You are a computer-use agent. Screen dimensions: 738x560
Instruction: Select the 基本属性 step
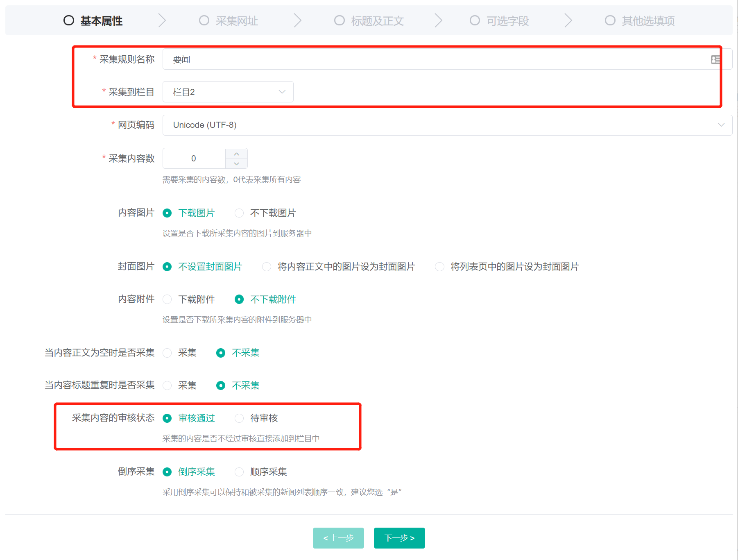pyautogui.click(x=93, y=21)
